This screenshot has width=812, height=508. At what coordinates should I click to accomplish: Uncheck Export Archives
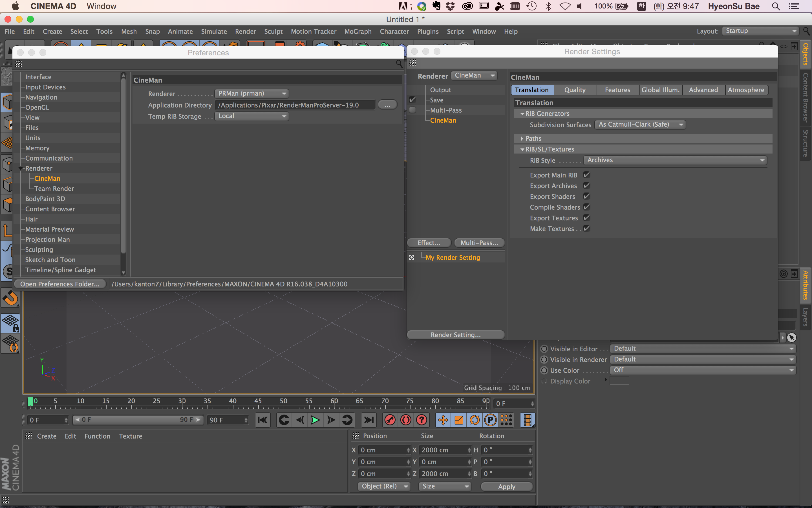click(586, 185)
